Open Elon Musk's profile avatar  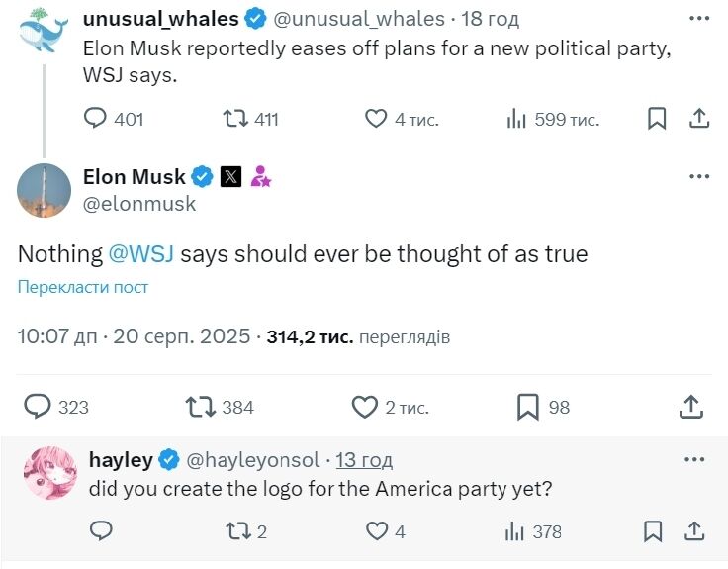pyautogui.click(x=45, y=190)
